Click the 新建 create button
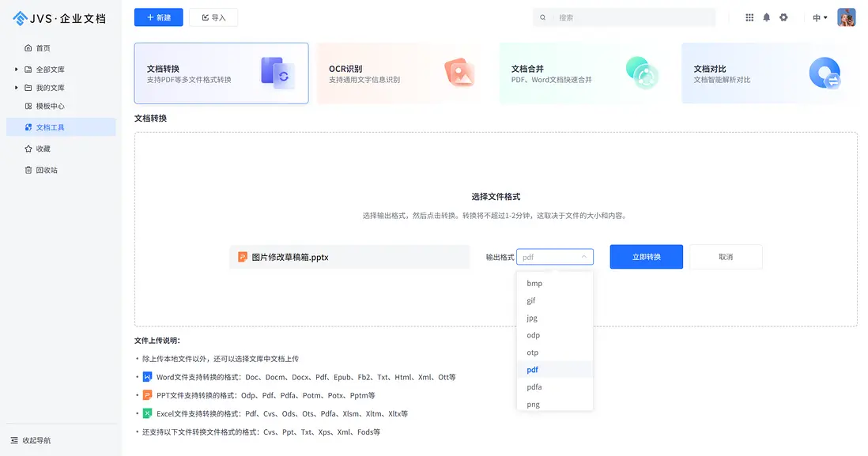 158,17
